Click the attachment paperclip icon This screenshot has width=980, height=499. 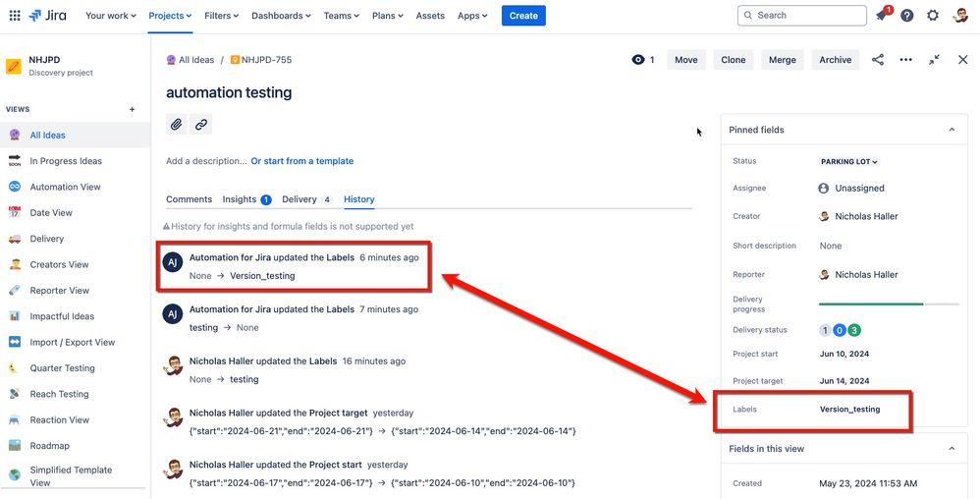click(176, 125)
